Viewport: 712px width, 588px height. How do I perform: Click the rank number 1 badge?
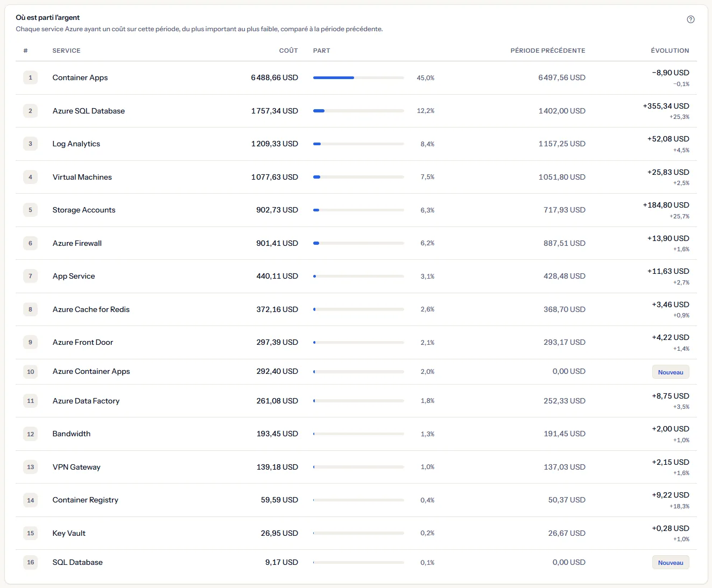click(31, 77)
